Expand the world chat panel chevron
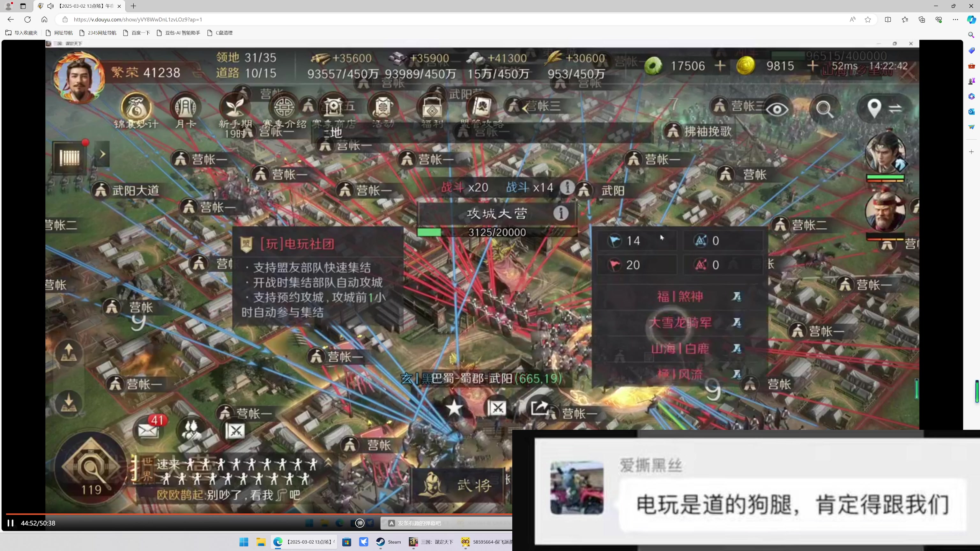This screenshot has height=551, width=980. [x=328, y=462]
